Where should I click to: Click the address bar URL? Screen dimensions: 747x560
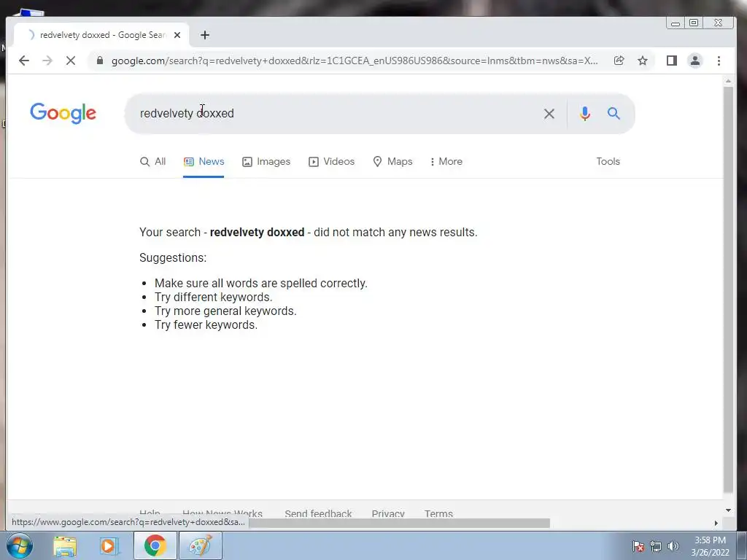[x=355, y=61]
